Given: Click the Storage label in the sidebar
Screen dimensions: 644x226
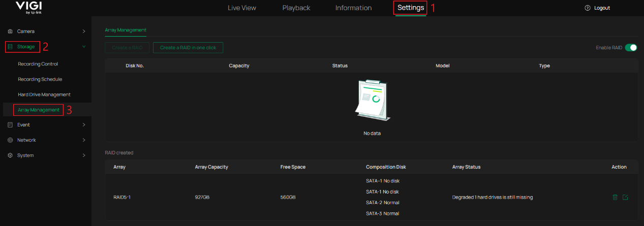Looking at the screenshot, I should point(26,47).
